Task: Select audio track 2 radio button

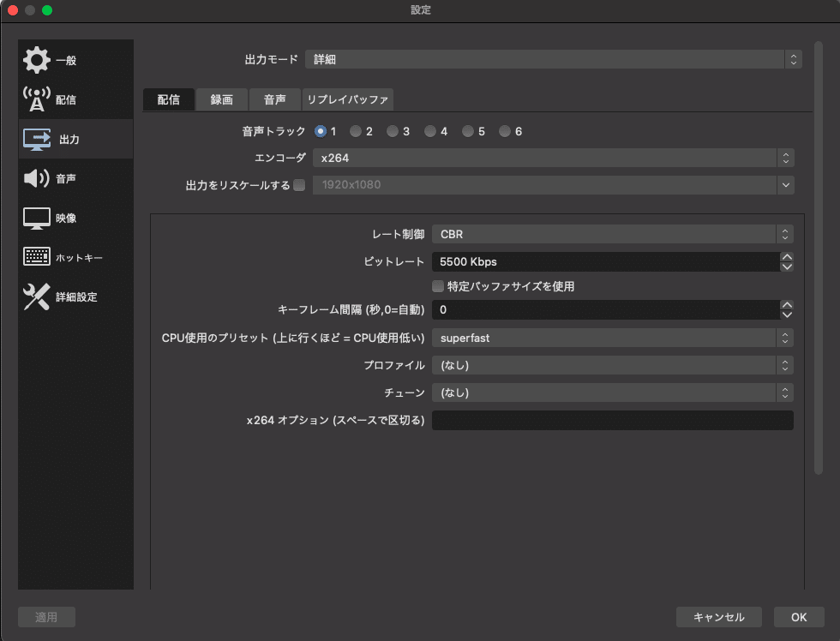Action: coord(355,131)
